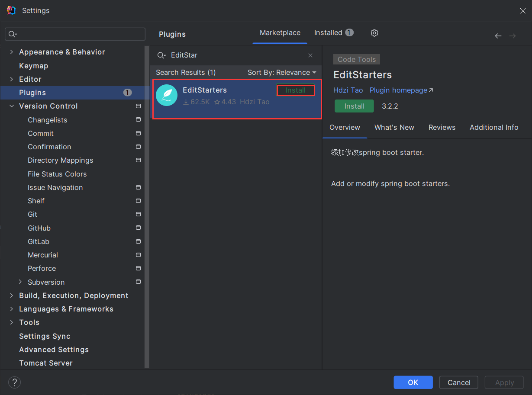Open the Additional Info tab
Screen dimensions: 532x395
coord(494,128)
